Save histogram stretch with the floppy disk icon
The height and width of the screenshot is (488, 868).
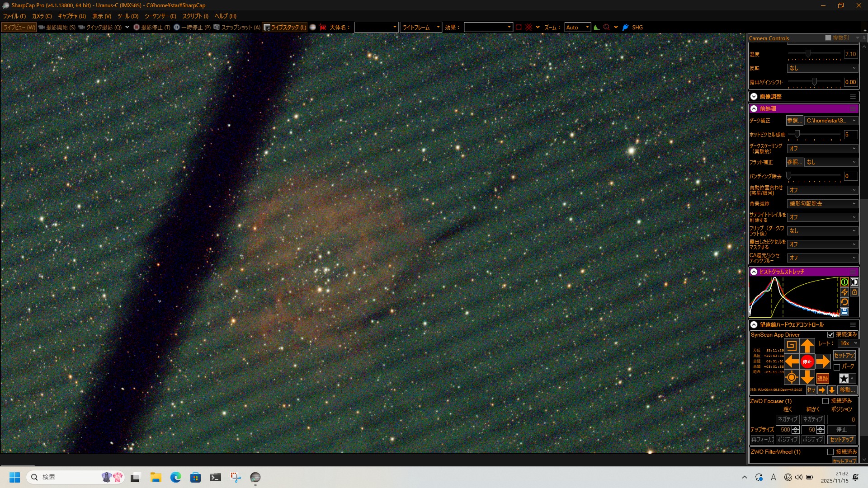(x=844, y=312)
